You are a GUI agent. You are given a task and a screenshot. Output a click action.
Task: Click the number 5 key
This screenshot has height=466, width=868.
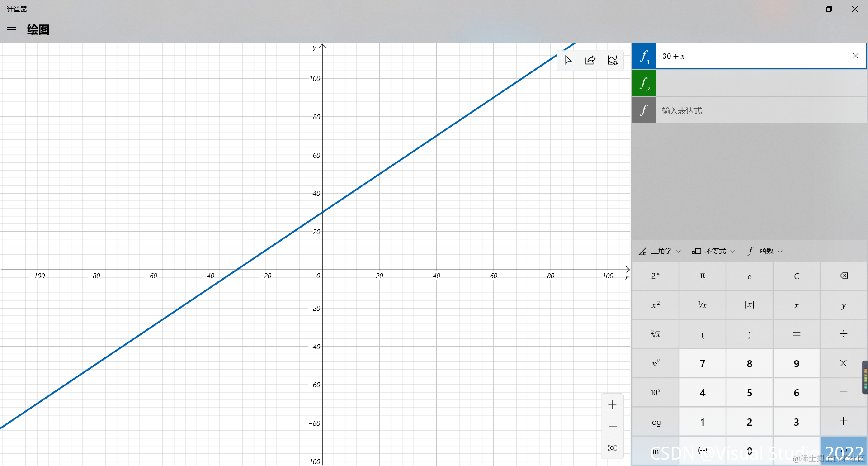750,392
